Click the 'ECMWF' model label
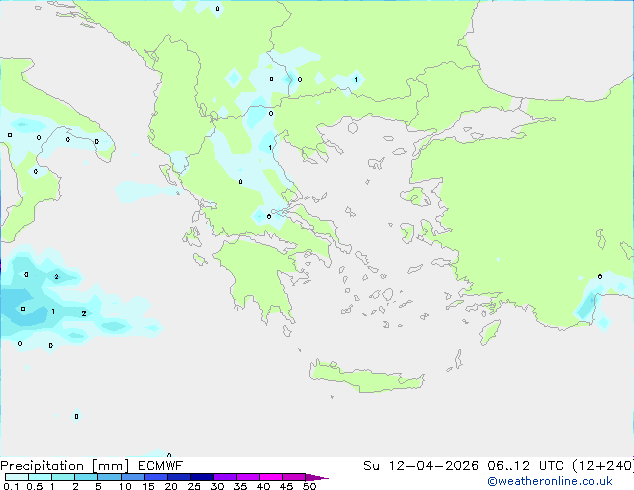 coord(161,466)
